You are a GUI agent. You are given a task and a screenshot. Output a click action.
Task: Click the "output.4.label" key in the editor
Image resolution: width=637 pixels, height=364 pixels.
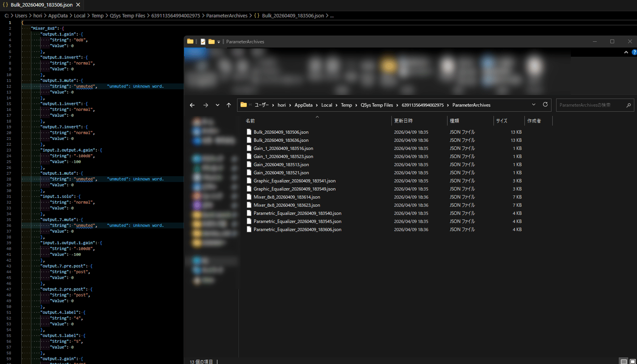point(59,313)
